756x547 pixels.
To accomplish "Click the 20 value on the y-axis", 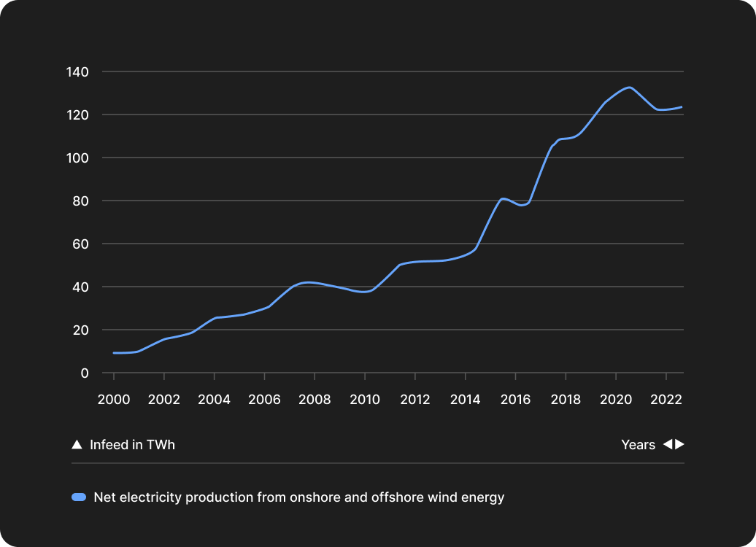I will tap(81, 330).
